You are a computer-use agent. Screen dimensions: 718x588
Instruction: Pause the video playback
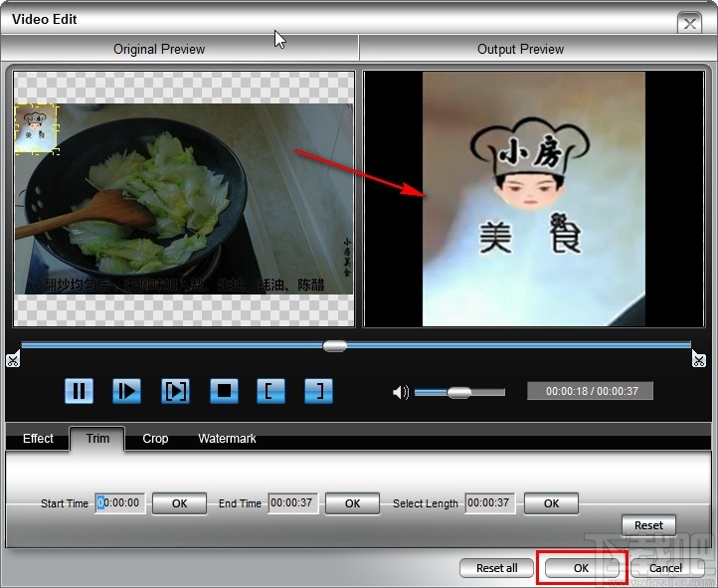tap(79, 391)
